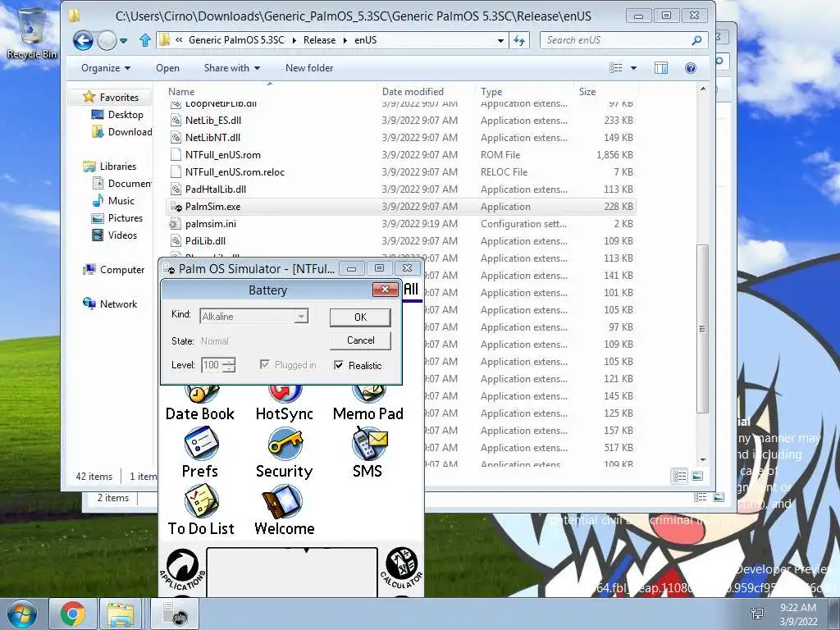Select the palmsim.ini file
The width and height of the screenshot is (840, 630).
[401, 223]
